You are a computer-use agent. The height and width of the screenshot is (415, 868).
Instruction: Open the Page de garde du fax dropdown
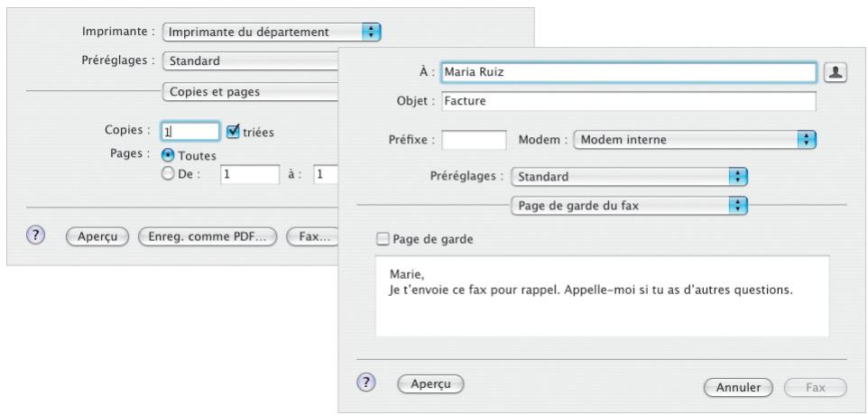pos(629,206)
